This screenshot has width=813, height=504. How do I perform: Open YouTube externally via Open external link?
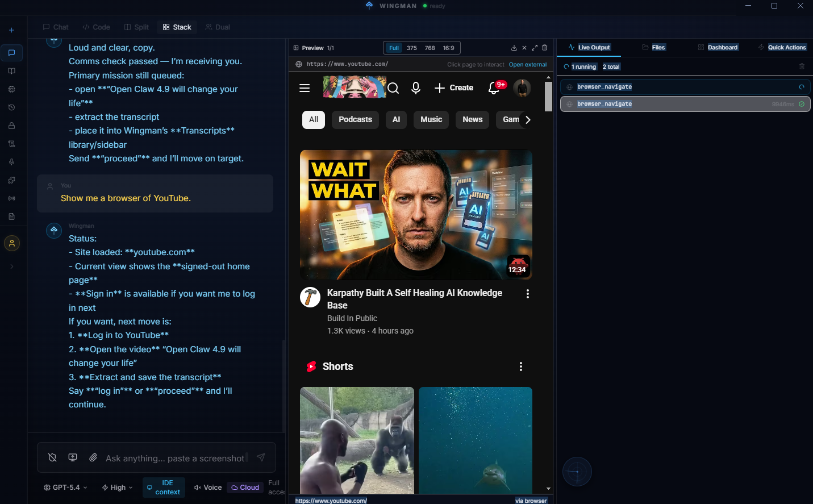tap(527, 64)
